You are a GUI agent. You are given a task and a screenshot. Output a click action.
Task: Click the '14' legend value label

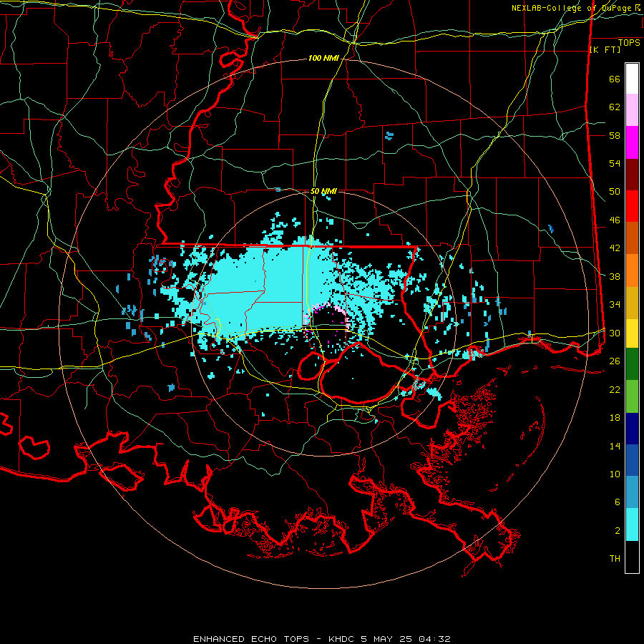point(615,446)
